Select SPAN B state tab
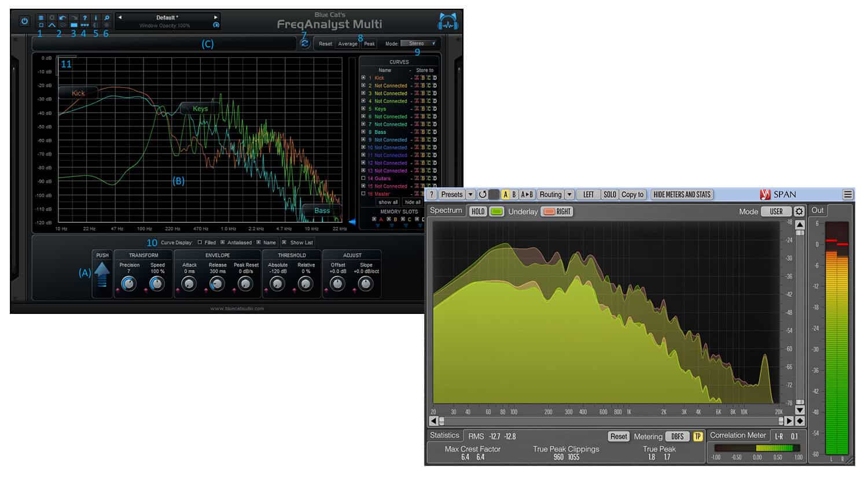Viewport: 868px width, 488px height. pos(514,194)
